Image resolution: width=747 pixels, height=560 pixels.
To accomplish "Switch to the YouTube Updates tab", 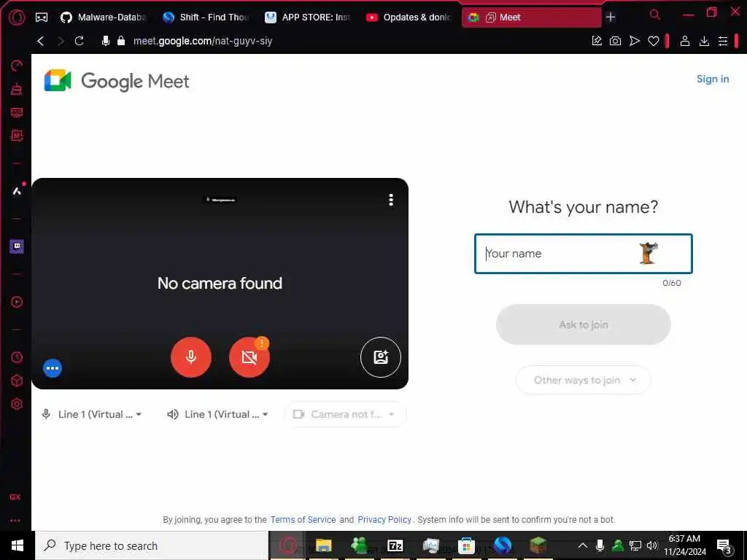I will click(x=410, y=17).
